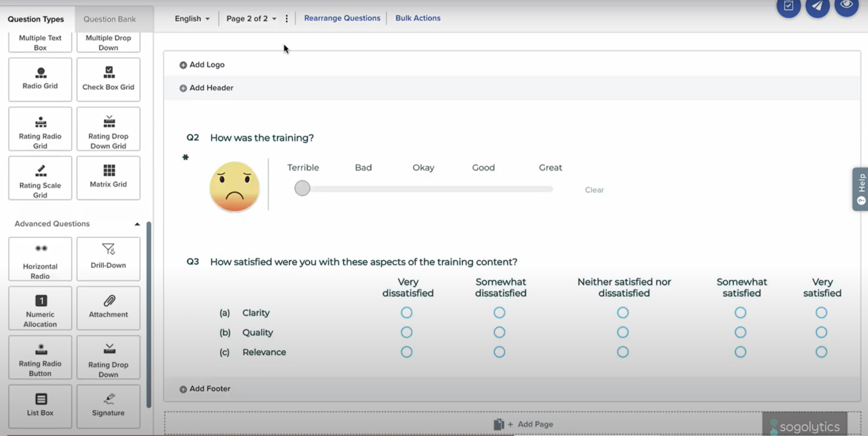Click the angry emoji face in Q2
The image size is (868, 436).
[x=234, y=186]
